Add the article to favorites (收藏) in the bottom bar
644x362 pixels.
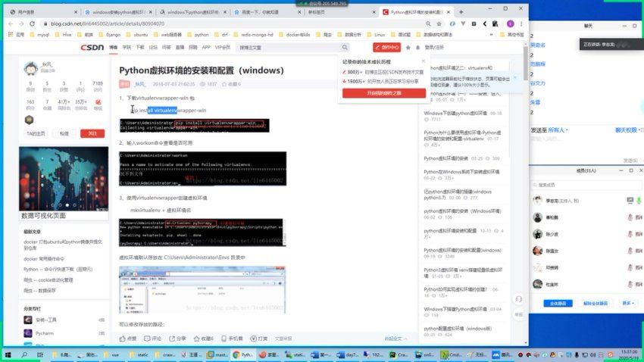click(204, 339)
